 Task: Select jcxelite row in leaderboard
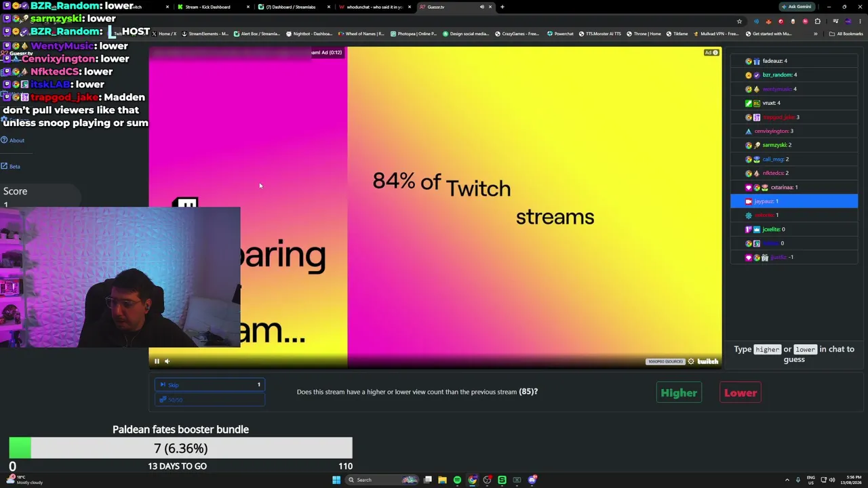[794, 229]
